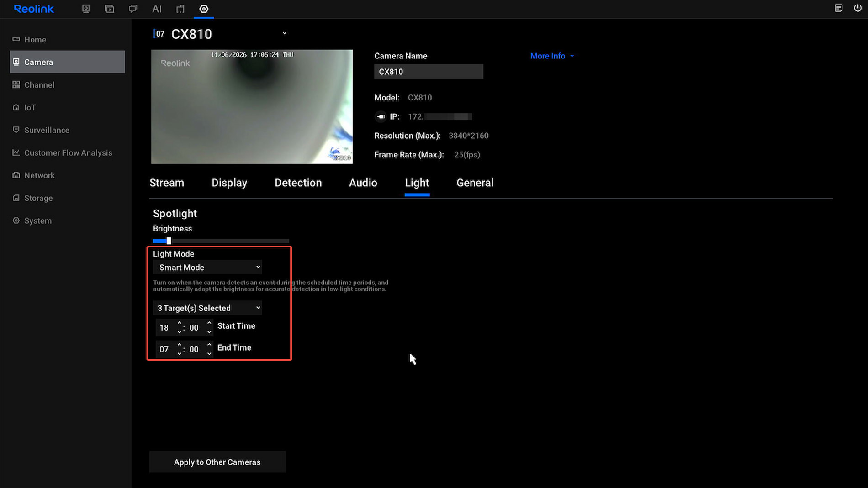Image resolution: width=868 pixels, height=488 pixels.
Task: Switch to the Detection tab
Action: [298, 183]
